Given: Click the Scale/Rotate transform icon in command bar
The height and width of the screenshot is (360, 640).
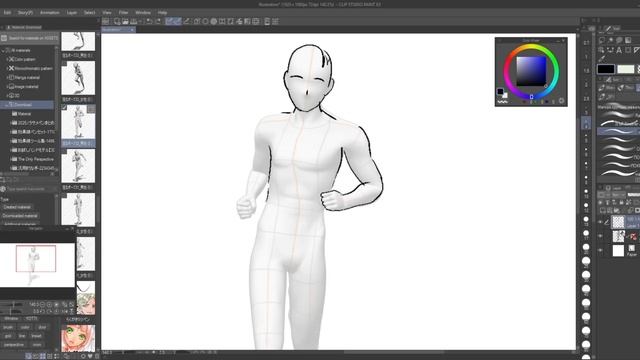Looking at the screenshot, I should point(222,21).
